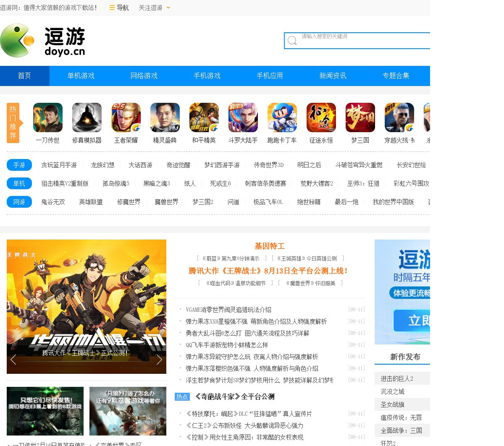504x446 pixels.
Task: Open the 新闻资讯 navigation tab
Action: point(333,76)
